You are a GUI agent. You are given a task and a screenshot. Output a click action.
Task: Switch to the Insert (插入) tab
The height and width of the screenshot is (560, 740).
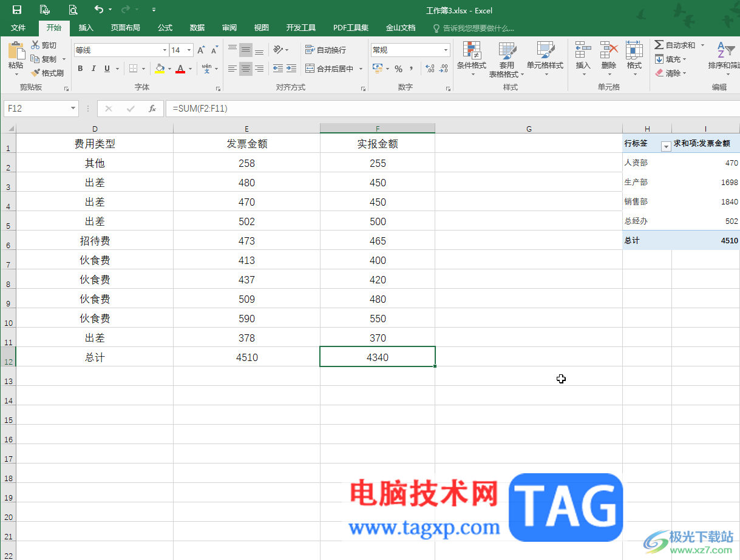coord(86,28)
